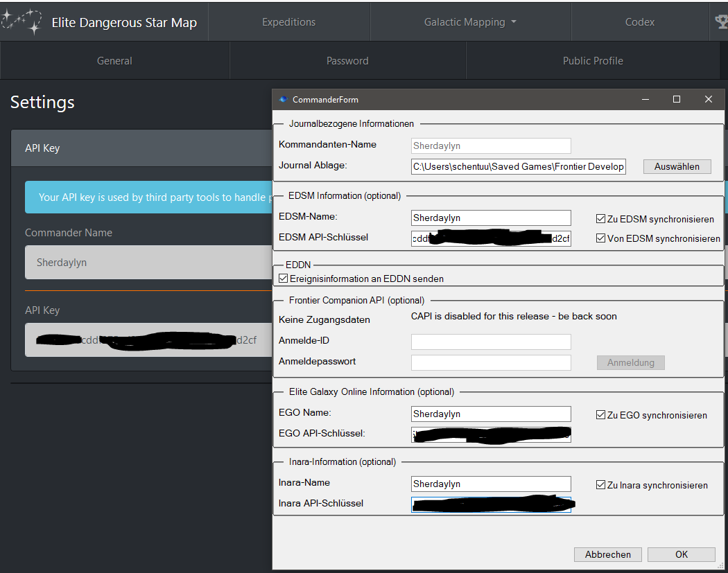
Task: Minimize the CommanderForm dialog
Action: [x=645, y=100]
